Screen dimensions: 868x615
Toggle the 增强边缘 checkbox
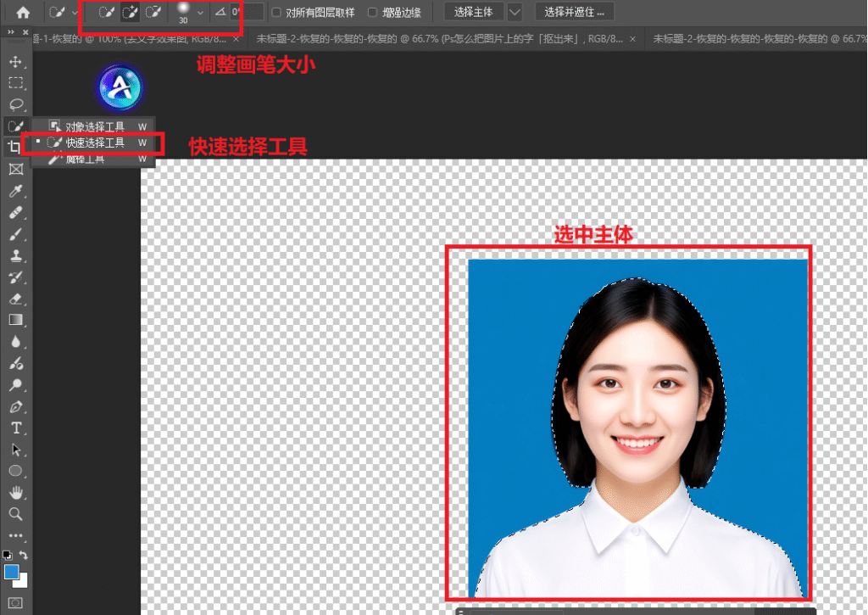tap(373, 13)
